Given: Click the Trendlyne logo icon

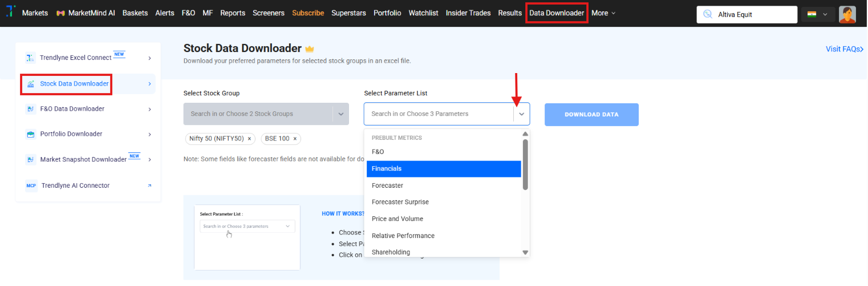Looking at the screenshot, I should [x=10, y=12].
